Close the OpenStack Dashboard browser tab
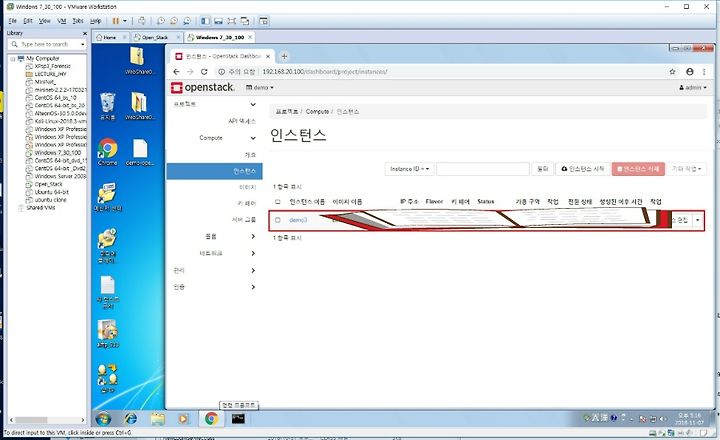This screenshot has width=720, height=440. 268,56
